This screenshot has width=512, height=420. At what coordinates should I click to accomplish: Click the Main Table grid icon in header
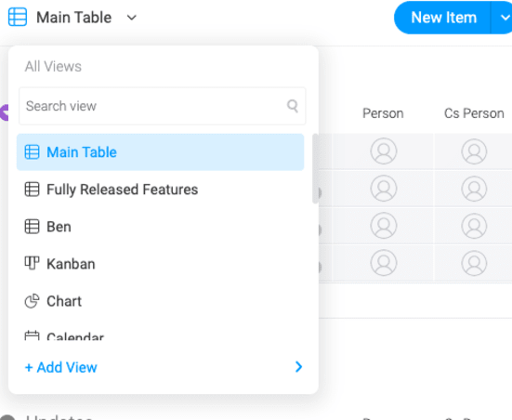(18, 17)
